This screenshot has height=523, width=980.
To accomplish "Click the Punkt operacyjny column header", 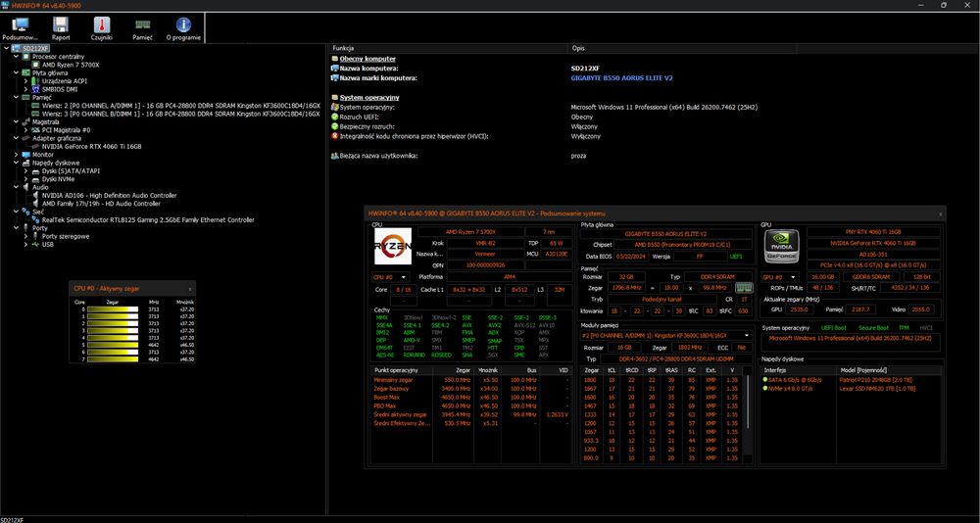I will click(x=401, y=370).
